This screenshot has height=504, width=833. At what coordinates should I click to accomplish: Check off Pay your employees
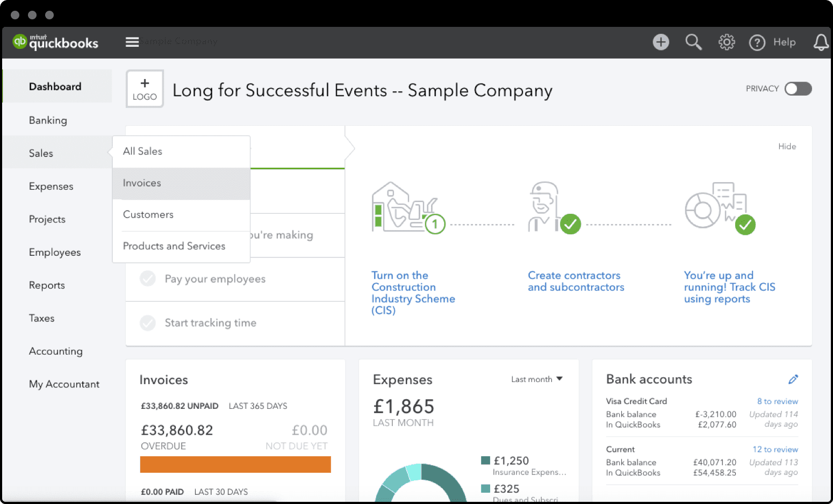click(147, 278)
